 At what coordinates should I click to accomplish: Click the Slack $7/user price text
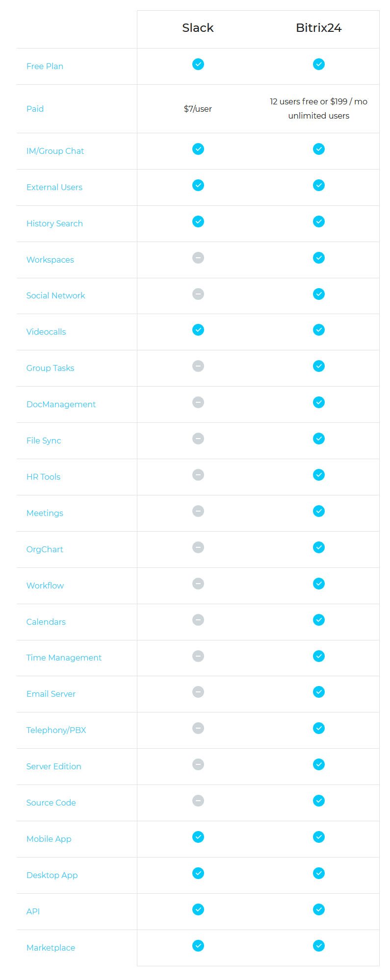198,109
